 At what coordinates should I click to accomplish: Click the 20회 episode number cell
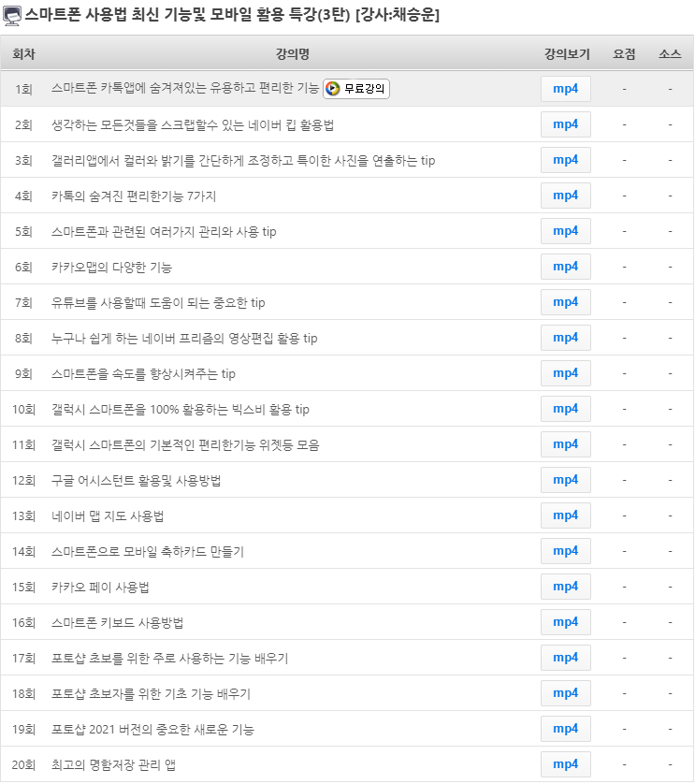point(23,764)
